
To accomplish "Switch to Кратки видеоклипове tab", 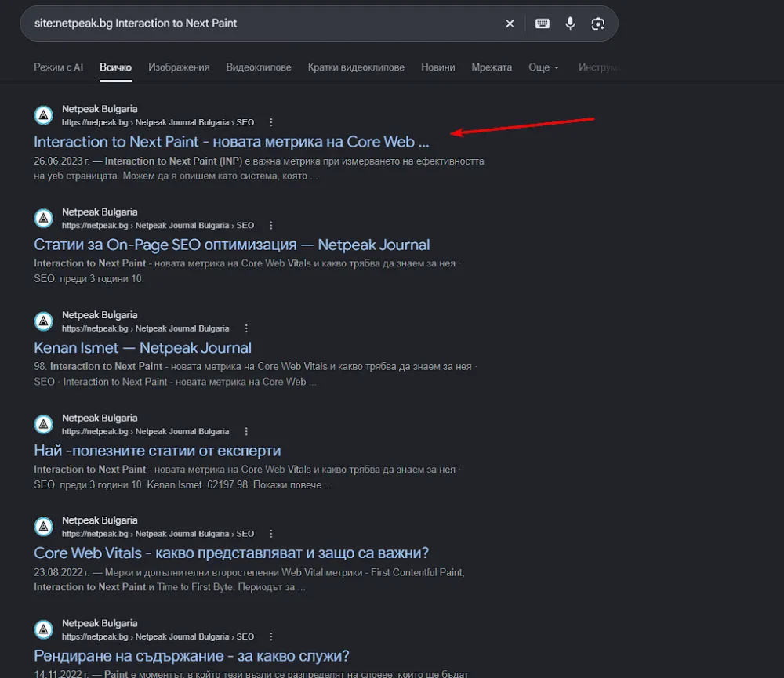I will [x=356, y=67].
